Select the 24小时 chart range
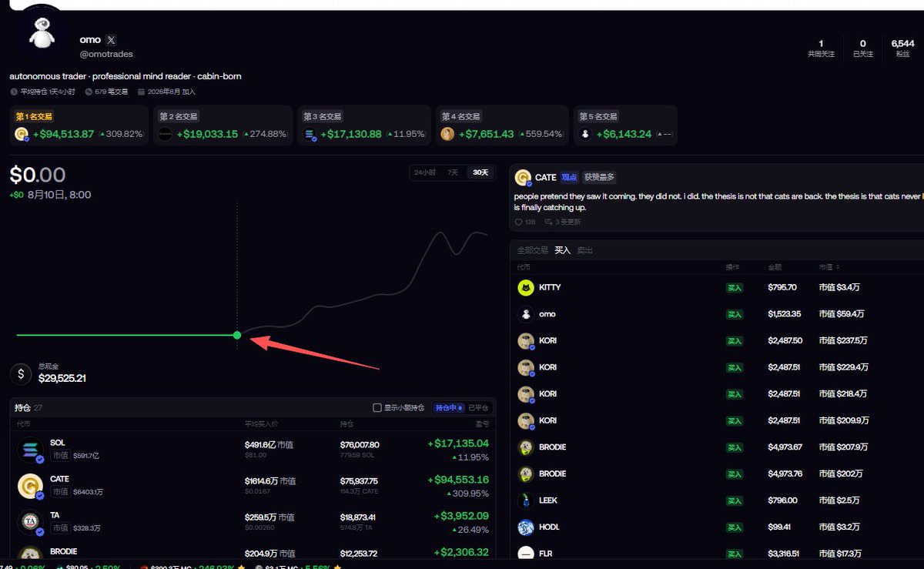Screen dimensions: 924x569 [425, 172]
